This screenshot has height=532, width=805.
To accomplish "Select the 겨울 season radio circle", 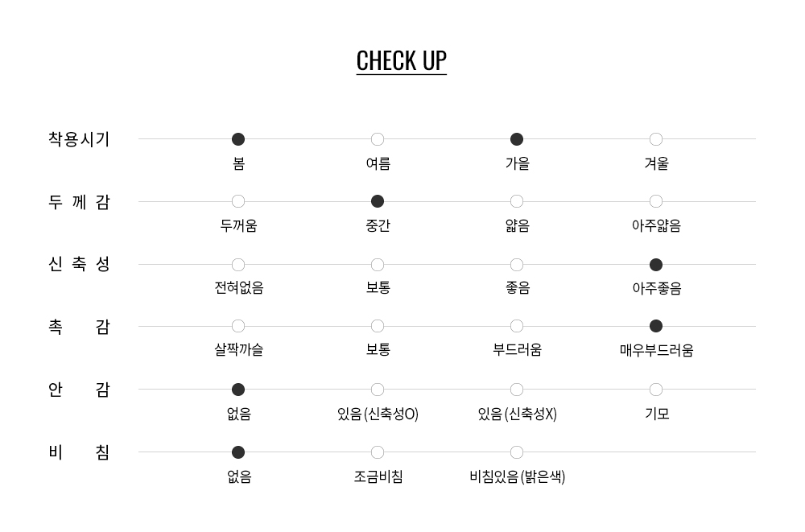I will 656,139.
